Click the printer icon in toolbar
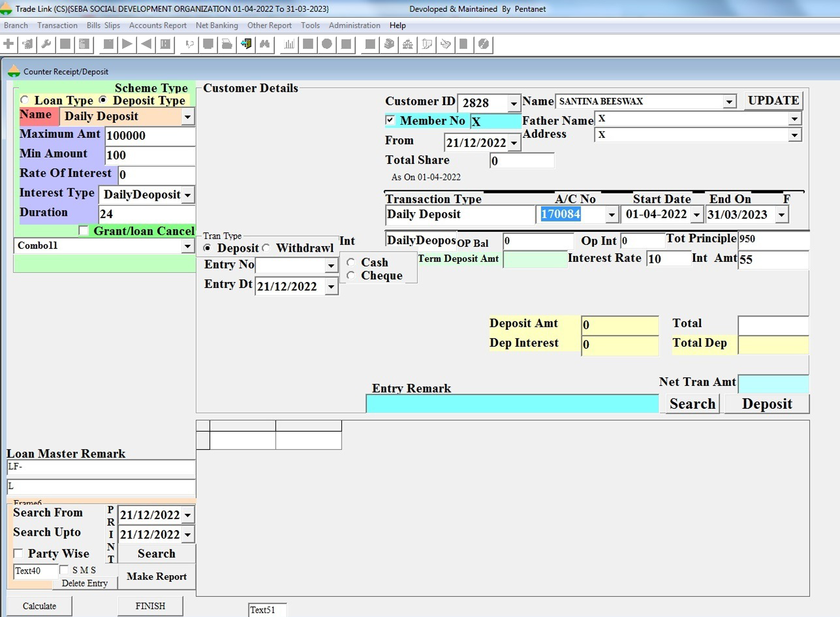The height and width of the screenshot is (617, 840). [x=226, y=44]
